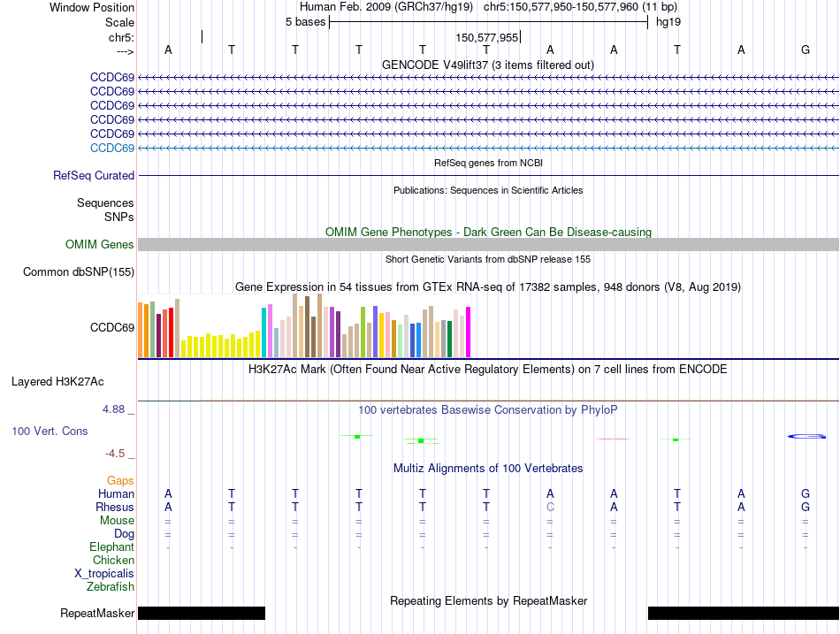
Task: Click the light blue CCDC69 transcript label
Action: pos(112,148)
